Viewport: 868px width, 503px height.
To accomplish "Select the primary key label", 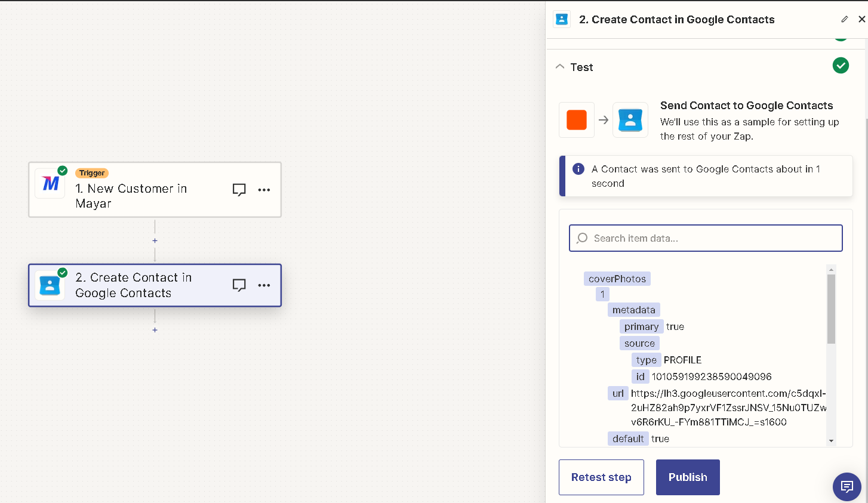I will pos(642,326).
